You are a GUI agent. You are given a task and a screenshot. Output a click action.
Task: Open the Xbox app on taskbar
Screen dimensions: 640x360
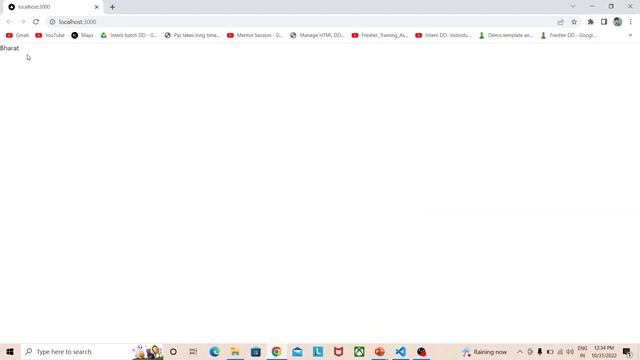(x=359, y=351)
